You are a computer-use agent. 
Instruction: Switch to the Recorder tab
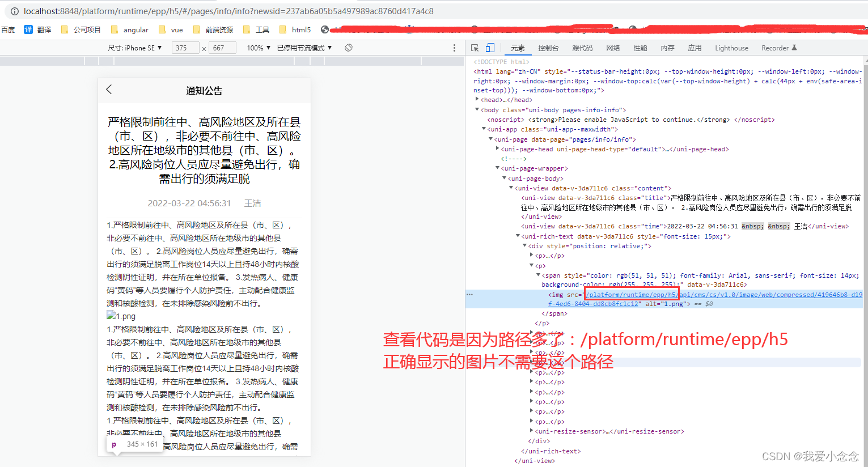pyautogui.click(x=779, y=48)
